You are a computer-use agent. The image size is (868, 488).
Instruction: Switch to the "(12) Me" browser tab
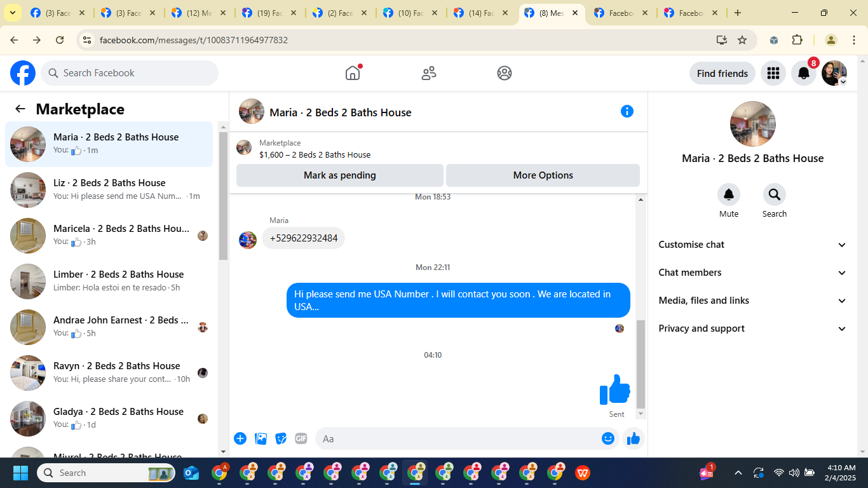click(x=199, y=13)
